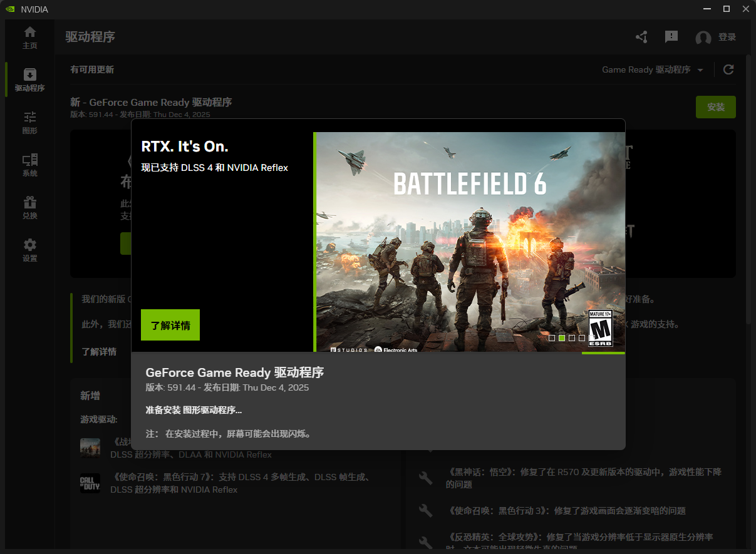Viewport: 756px width, 554px height.
Task: Click the user avatar icon
Action: 703,38
